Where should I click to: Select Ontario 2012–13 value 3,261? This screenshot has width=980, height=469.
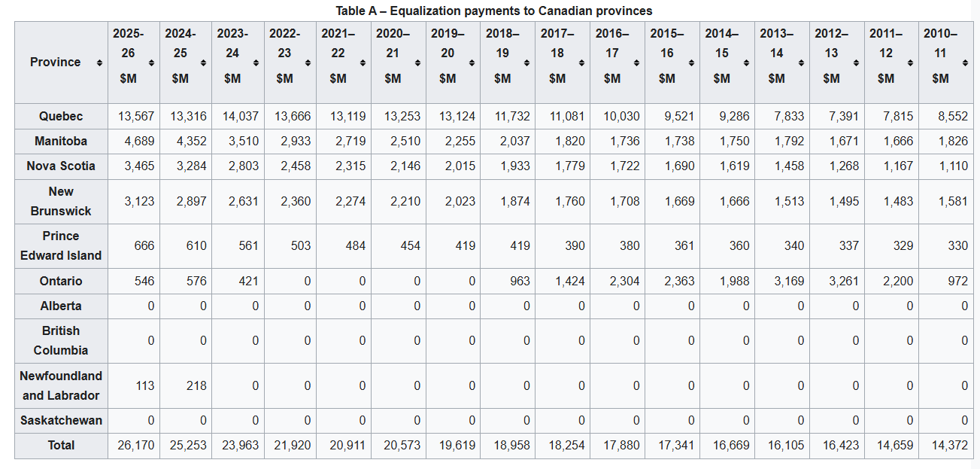[x=844, y=281]
